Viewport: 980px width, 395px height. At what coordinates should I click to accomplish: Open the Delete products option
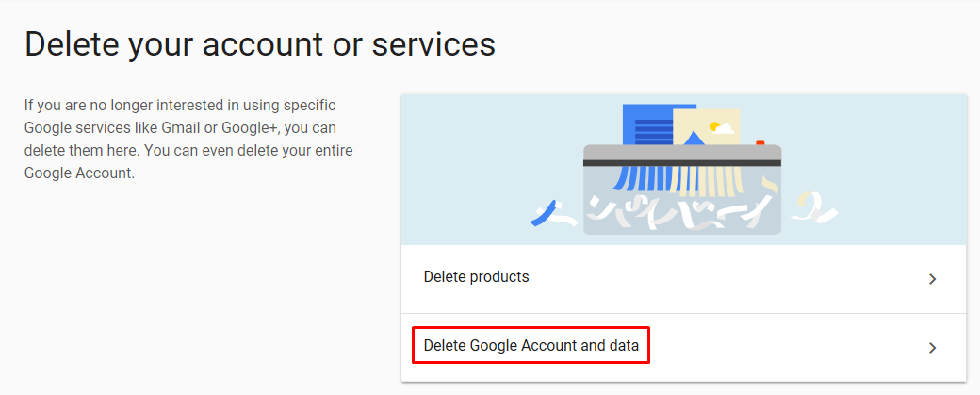click(x=476, y=277)
